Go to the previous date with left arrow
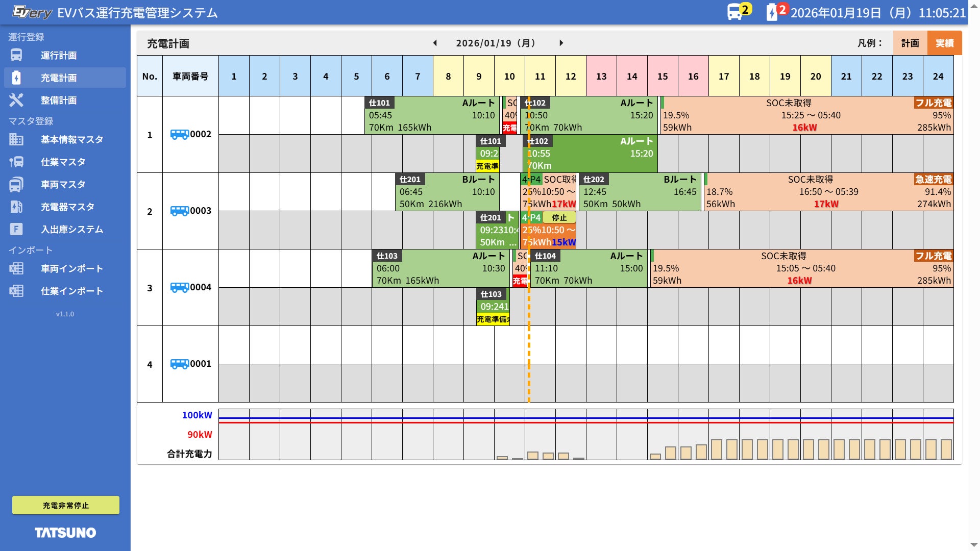The image size is (980, 551). click(x=435, y=43)
